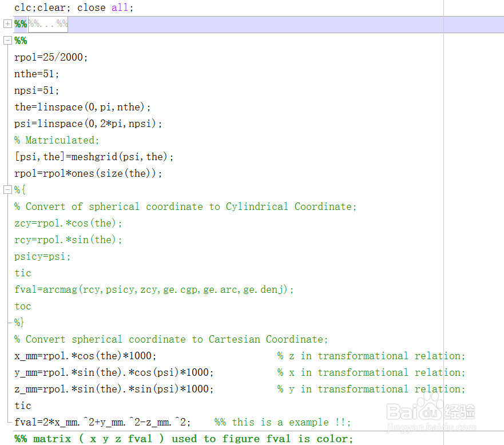Click the line '[psi,the]=meshgrid(psi,the);'
The width and height of the screenshot is (504, 445).
tap(94, 157)
